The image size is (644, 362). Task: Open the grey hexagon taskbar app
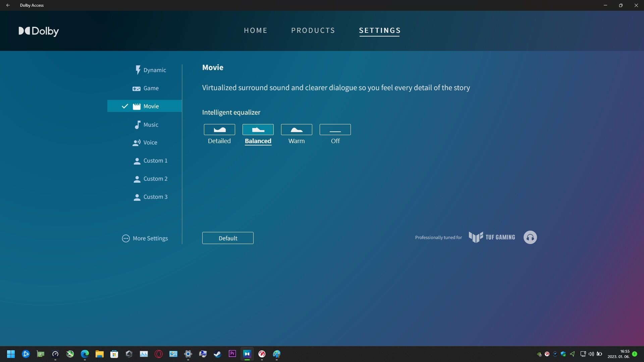129,354
